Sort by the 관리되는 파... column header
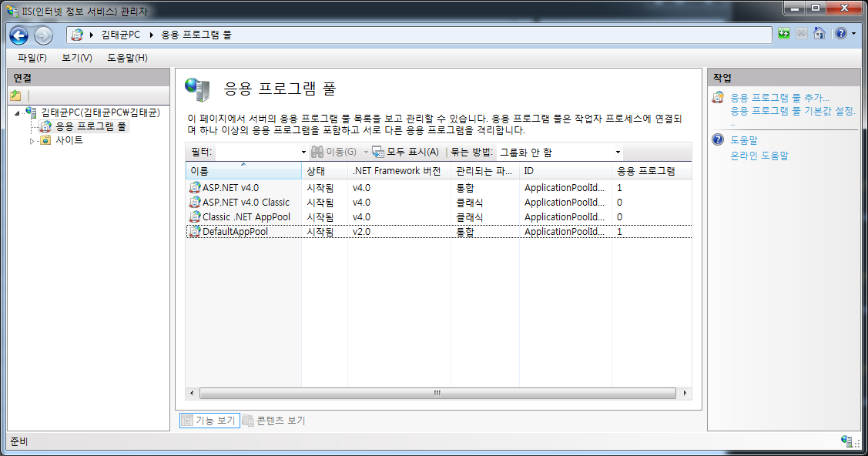The image size is (868, 456). click(485, 171)
